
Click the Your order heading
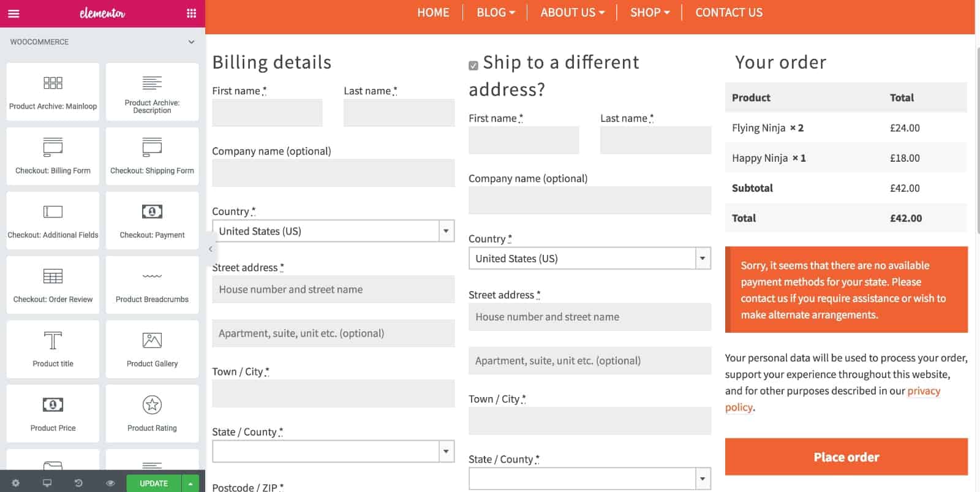(780, 62)
